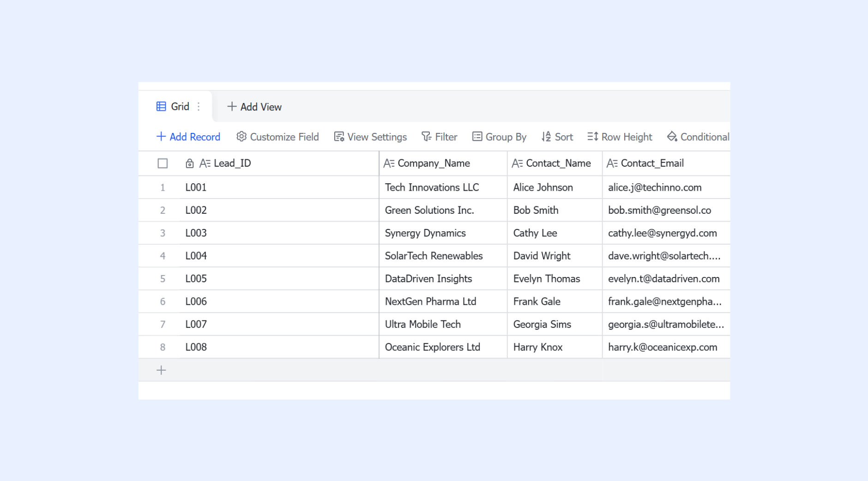The image size is (868, 481).
Task: Select the L003 cell
Action: click(x=279, y=233)
